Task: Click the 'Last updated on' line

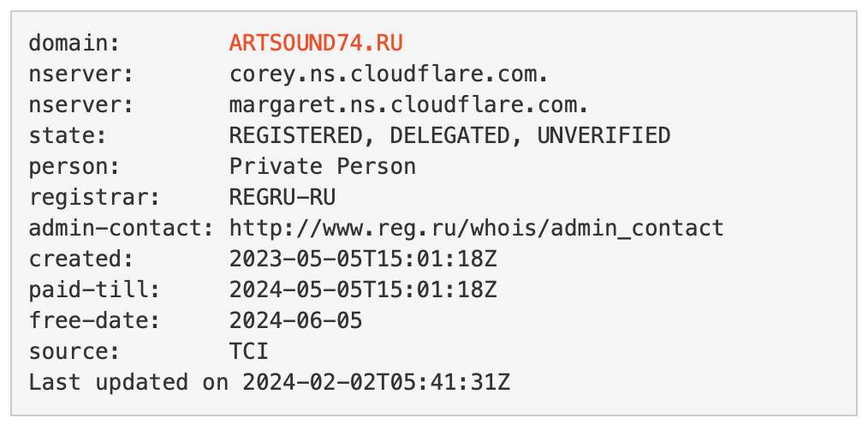Action: [x=269, y=382]
